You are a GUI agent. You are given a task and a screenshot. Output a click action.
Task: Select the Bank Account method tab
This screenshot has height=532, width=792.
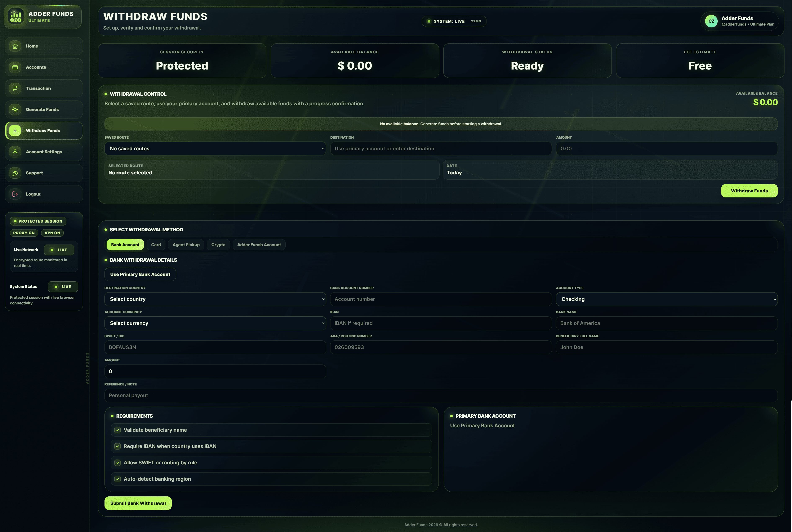[x=125, y=245]
